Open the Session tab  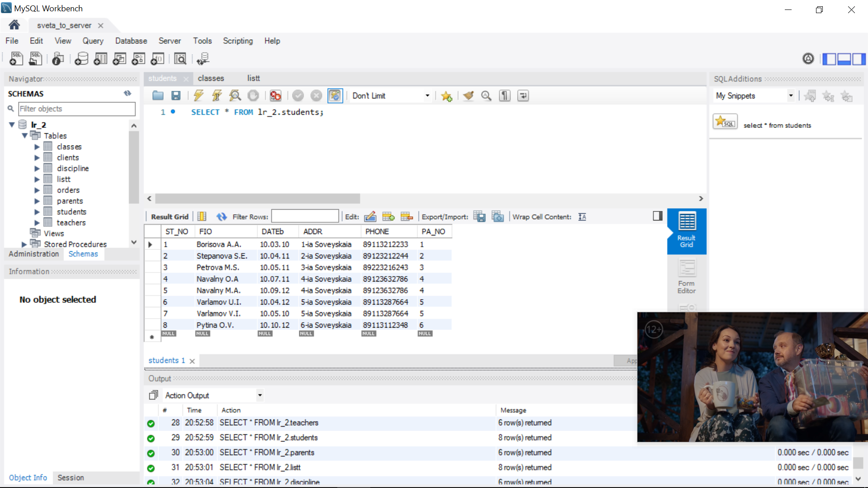pyautogui.click(x=71, y=478)
